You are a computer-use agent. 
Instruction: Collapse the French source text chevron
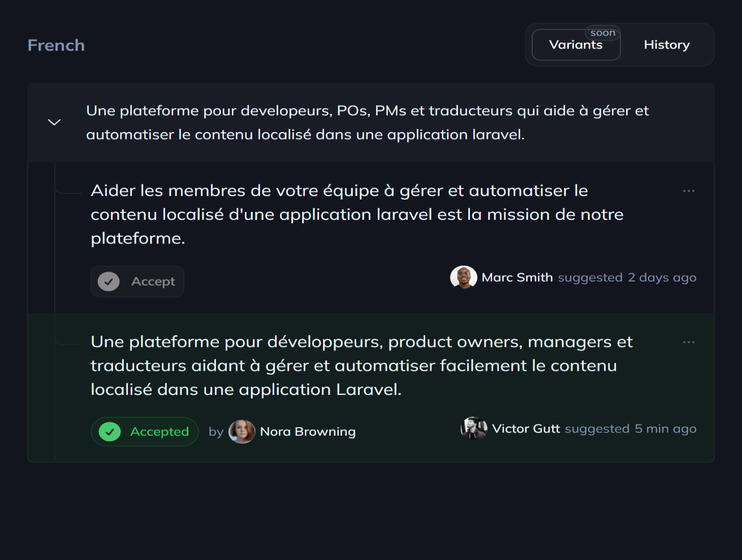(x=54, y=122)
